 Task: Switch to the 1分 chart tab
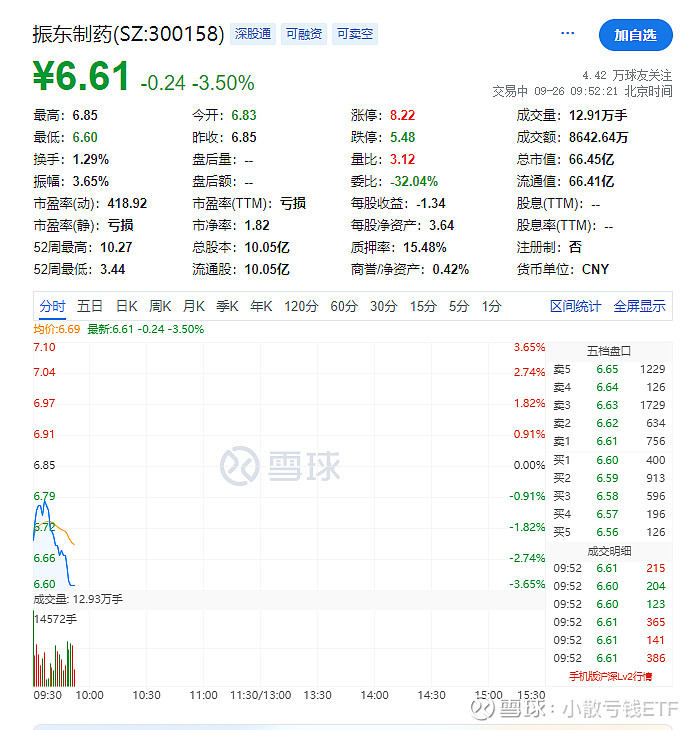pos(491,306)
